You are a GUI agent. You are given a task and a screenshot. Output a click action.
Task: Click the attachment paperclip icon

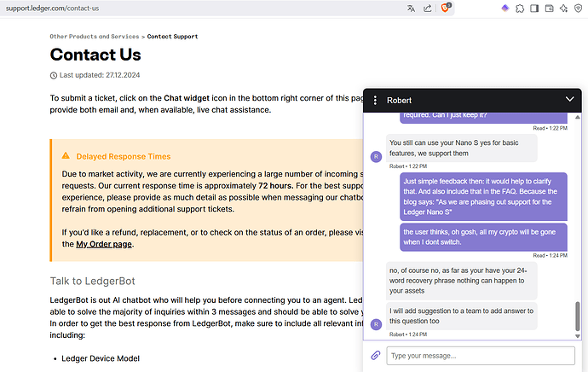coord(375,356)
